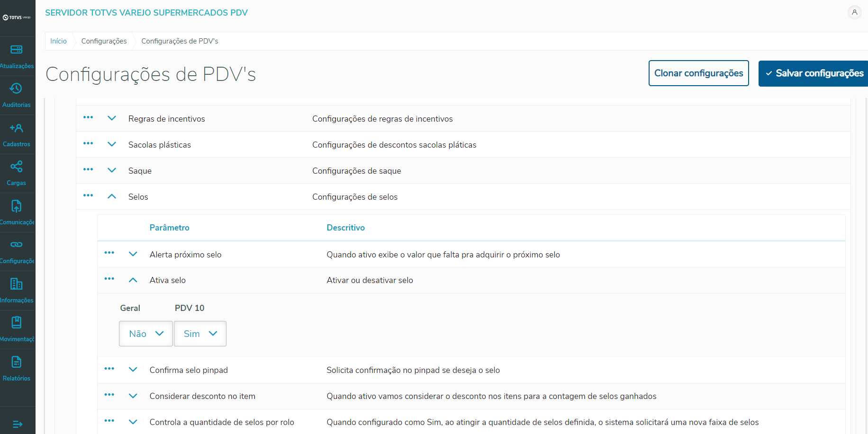
Task: Click Configurações de descontos sacolas pláticas text
Action: tap(394, 145)
